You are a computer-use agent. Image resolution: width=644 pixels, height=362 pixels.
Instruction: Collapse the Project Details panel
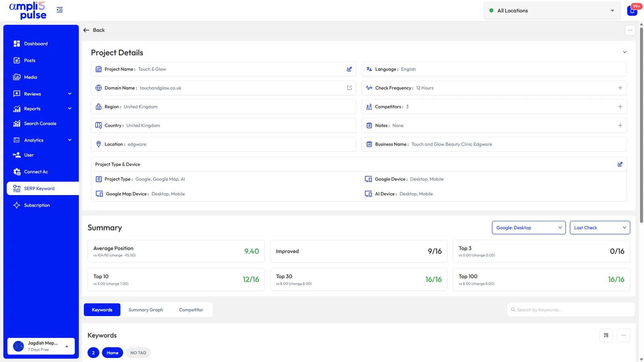(625, 52)
